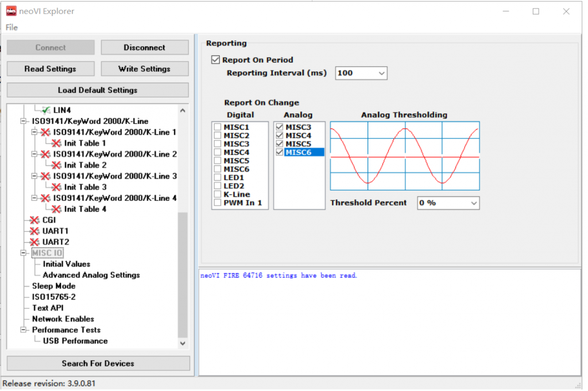Viewport: 588px width, 391px height.
Task: Enable Digital MISC2 report on change
Action: pos(218,136)
